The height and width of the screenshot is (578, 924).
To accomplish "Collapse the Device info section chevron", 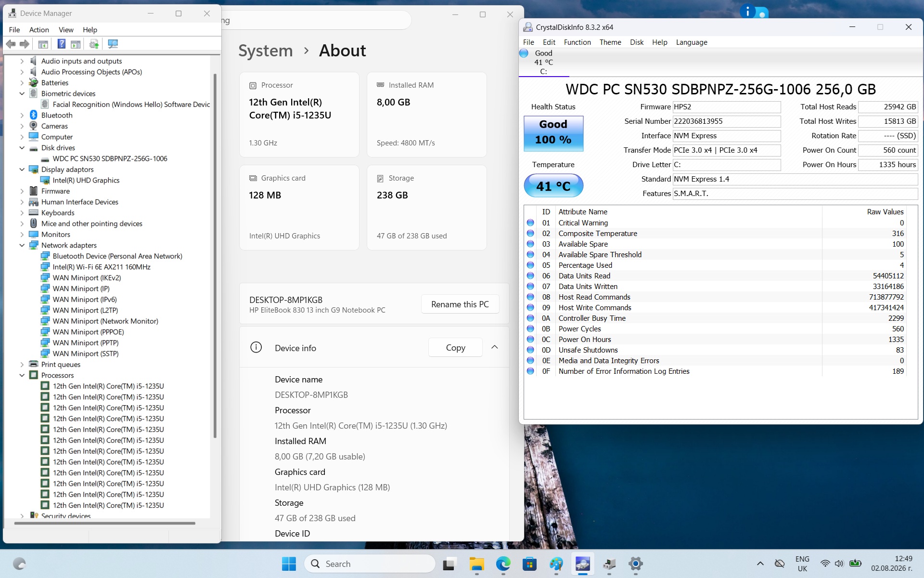I will pyautogui.click(x=494, y=347).
